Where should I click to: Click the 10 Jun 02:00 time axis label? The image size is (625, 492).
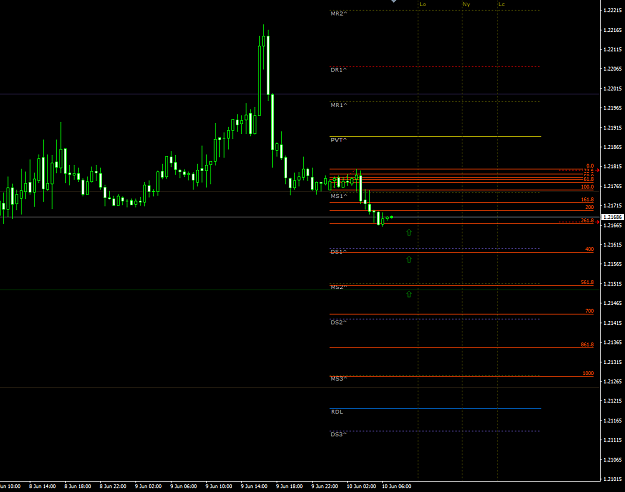pos(361,486)
